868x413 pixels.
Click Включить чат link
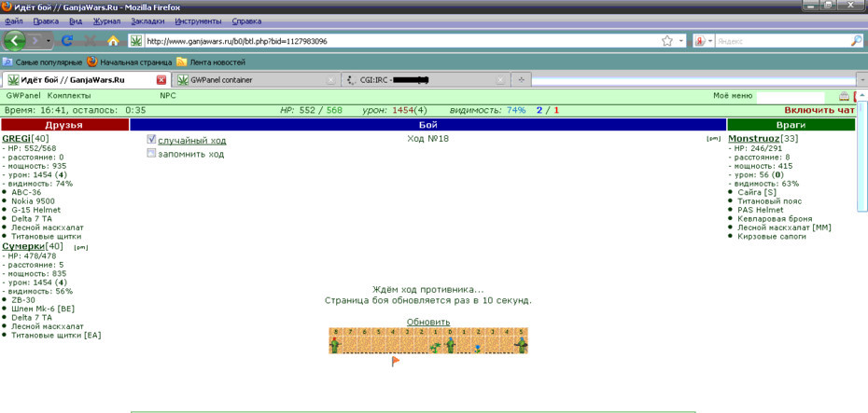(x=819, y=110)
